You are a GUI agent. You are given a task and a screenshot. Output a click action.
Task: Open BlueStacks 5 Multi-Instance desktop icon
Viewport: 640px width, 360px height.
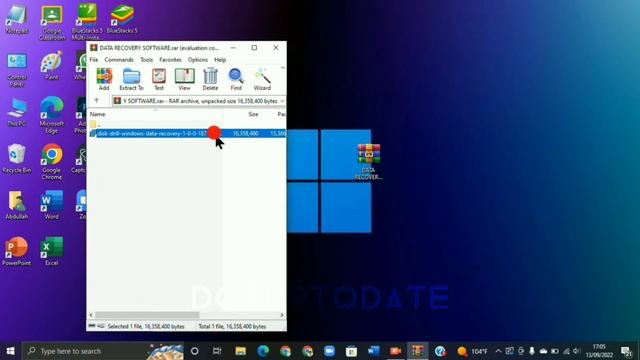tap(87, 23)
